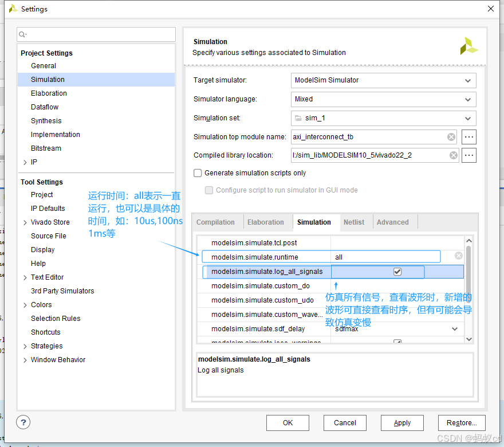
Task: Expand the IP tree node
Action: pyautogui.click(x=25, y=162)
